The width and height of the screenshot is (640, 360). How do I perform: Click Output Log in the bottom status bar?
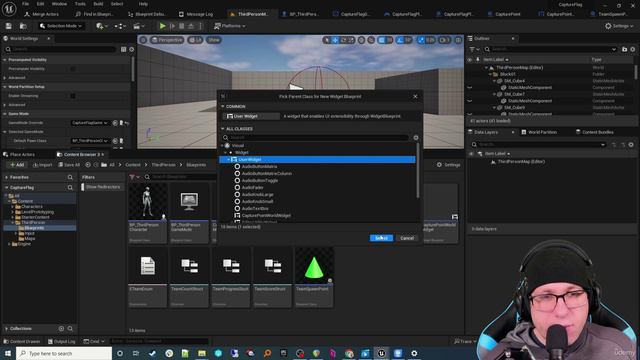61,341
